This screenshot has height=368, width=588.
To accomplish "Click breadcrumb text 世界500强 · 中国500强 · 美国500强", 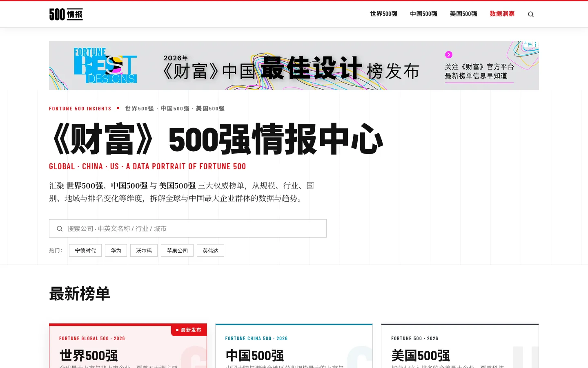I will [175, 109].
